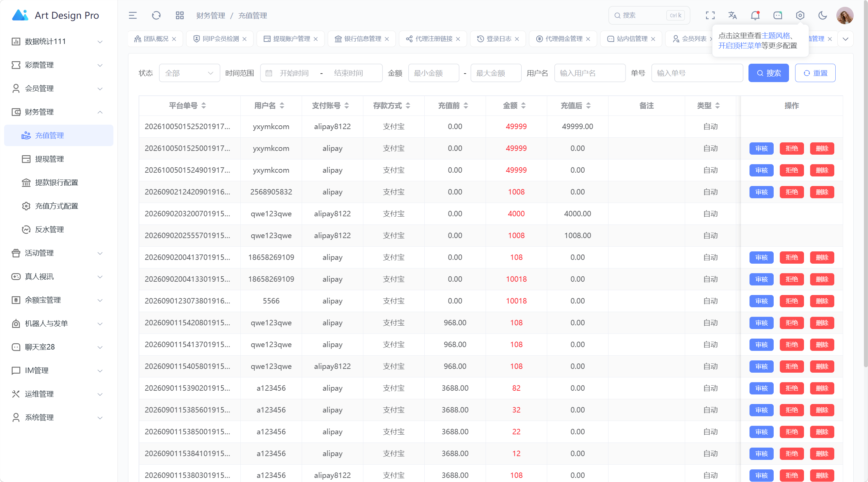The width and height of the screenshot is (868, 482).
Task: Click 主题风格 link in the tooltip
Action: tap(775, 35)
